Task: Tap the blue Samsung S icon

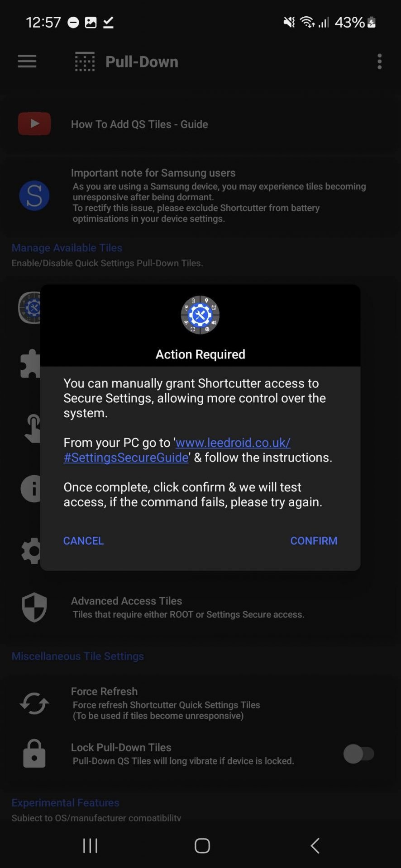Action: pyautogui.click(x=34, y=195)
